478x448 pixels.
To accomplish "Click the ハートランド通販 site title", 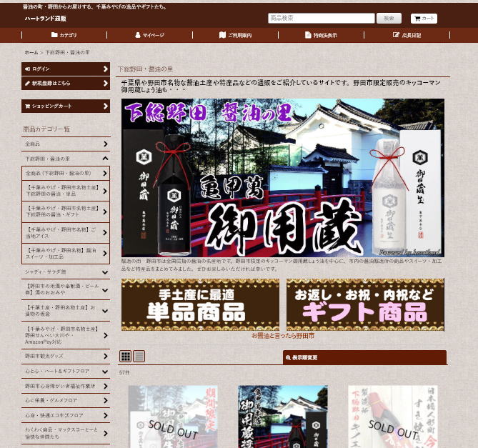I will (46, 19).
